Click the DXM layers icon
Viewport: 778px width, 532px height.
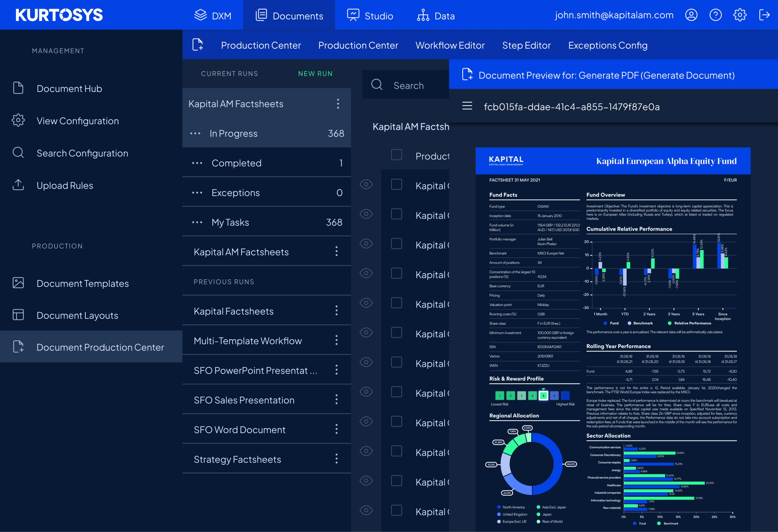201,15
